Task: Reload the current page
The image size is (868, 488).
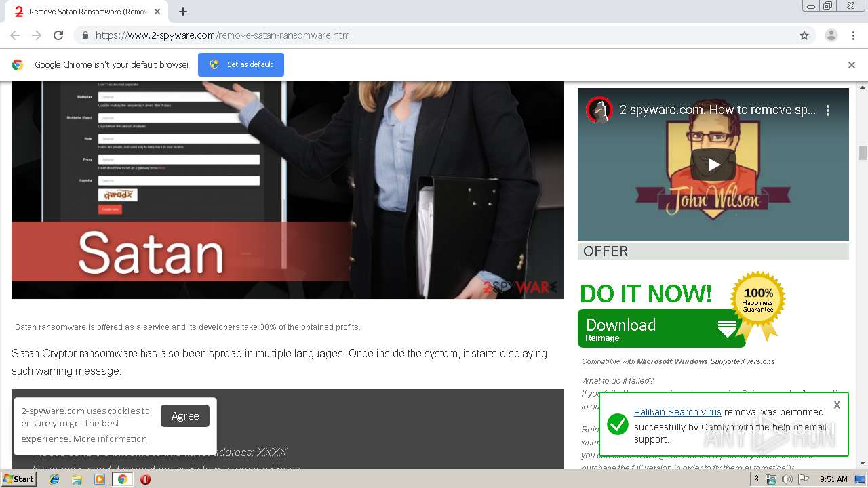Action: coord(58,35)
